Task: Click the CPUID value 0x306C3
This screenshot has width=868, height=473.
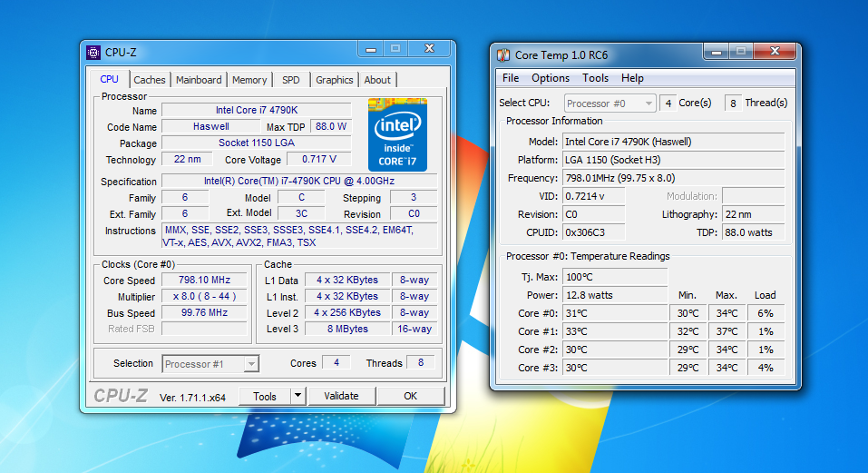Action: pos(593,232)
